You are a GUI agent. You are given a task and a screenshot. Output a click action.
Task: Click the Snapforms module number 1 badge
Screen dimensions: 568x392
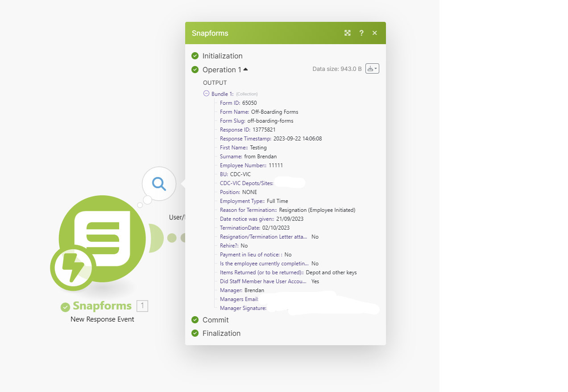tap(142, 306)
